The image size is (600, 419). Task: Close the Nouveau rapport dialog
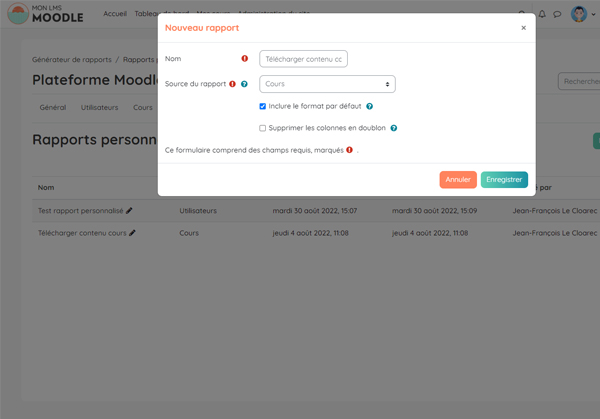[x=523, y=28]
